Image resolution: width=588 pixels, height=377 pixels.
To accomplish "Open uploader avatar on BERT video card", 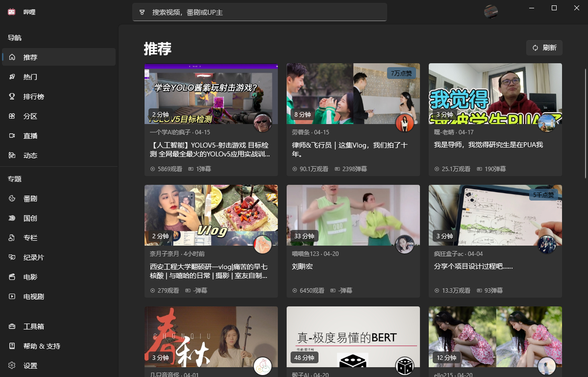I will (405, 366).
